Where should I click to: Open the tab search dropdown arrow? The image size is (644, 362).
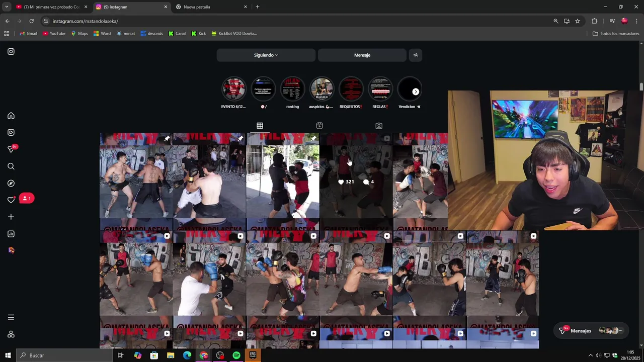[7, 7]
